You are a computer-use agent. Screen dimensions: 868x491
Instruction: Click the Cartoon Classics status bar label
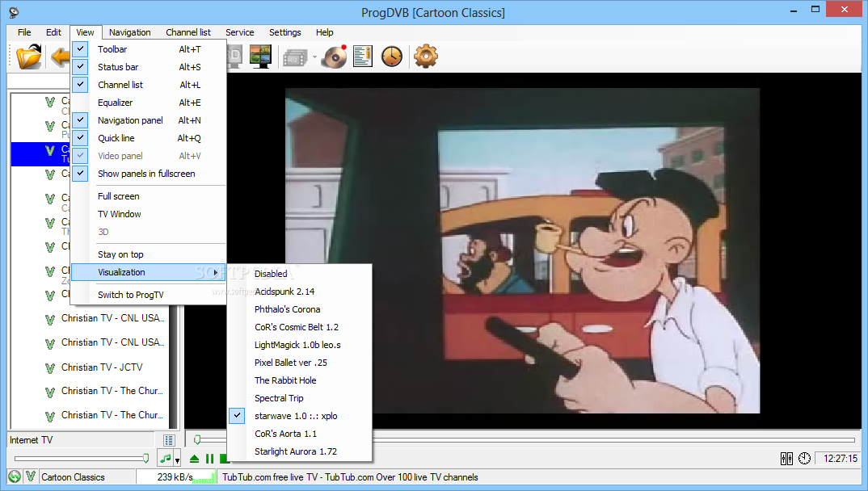click(x=73, y=477)
